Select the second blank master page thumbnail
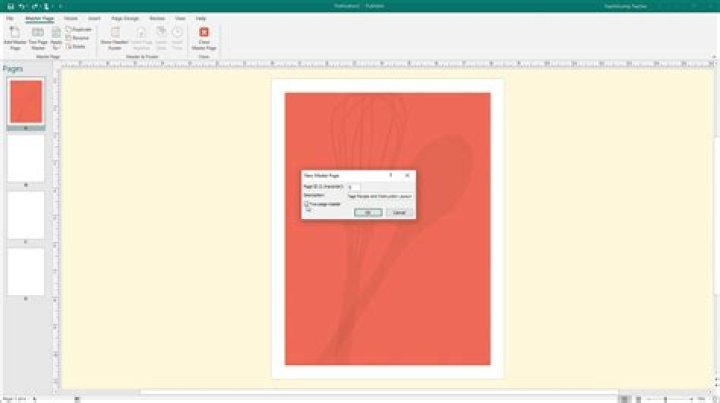720x403 pixels. (26, 158)
